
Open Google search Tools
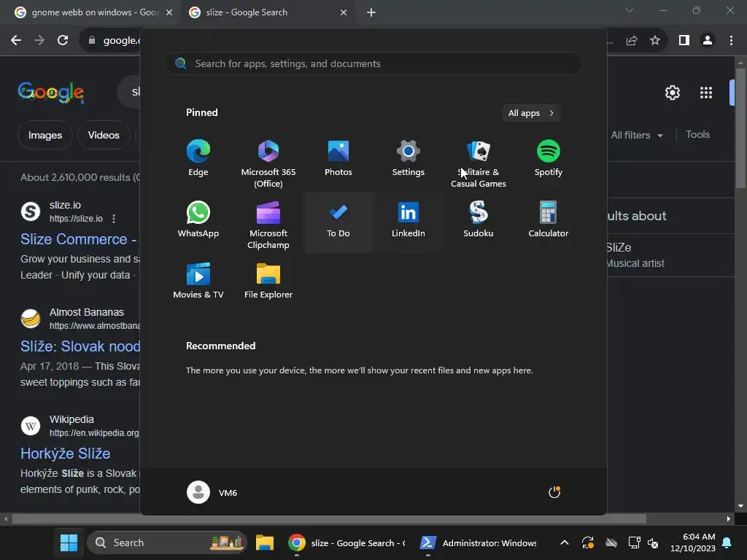pyautogui.click(x=697, y=135)
